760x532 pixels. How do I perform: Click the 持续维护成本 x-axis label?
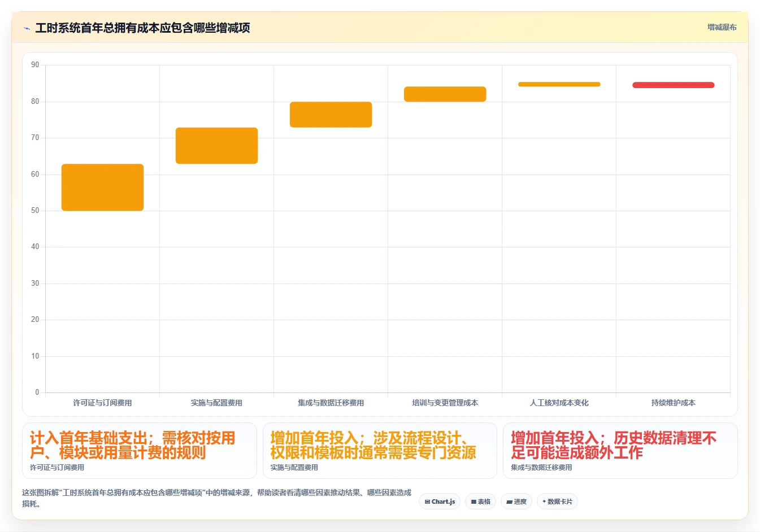(x=673, y=403)
